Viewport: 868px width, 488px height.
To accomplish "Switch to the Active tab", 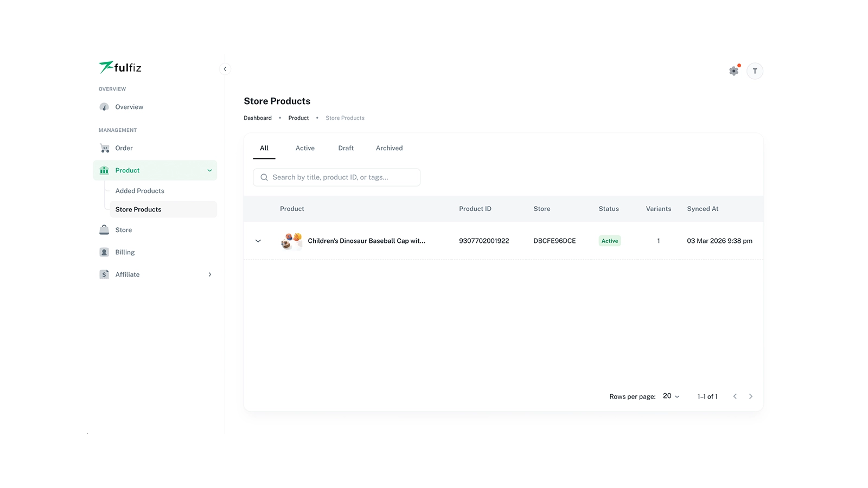I will coord(305,148).
